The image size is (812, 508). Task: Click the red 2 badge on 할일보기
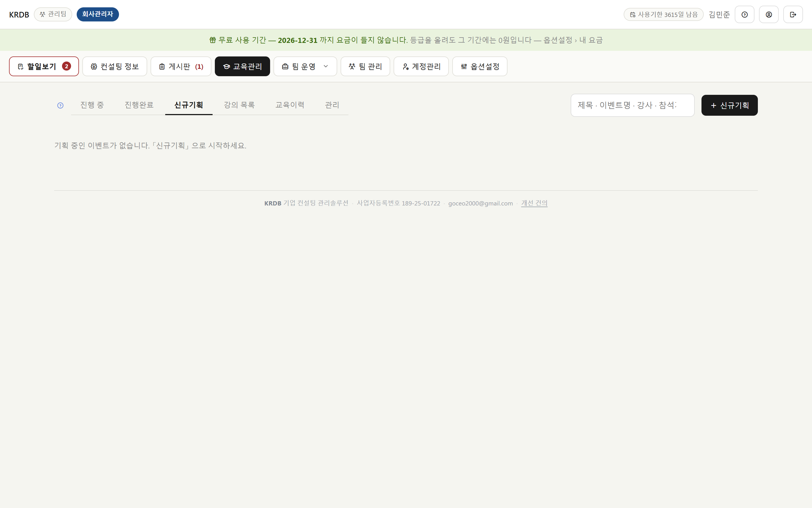[67, 66]
